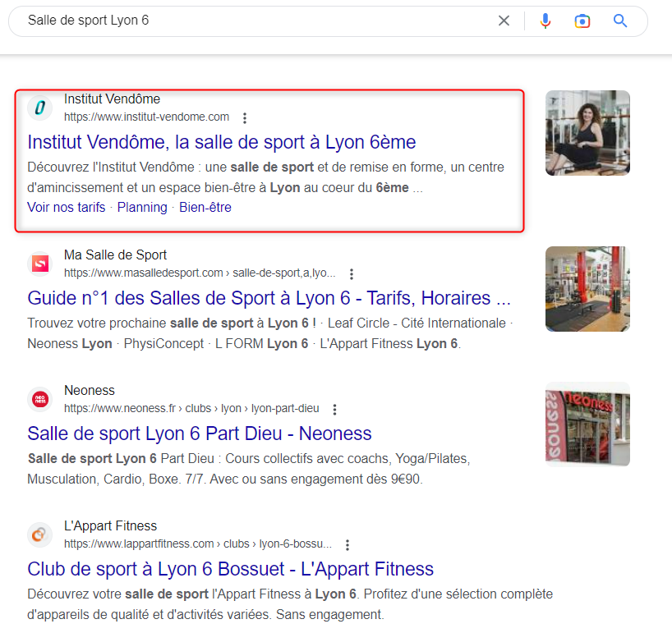Screen dimensions: 672x633
Task: Open 'Club de sport à Lyon 6 Bossuet - L'Appart Fitness' result
Action: coord(231,569)
